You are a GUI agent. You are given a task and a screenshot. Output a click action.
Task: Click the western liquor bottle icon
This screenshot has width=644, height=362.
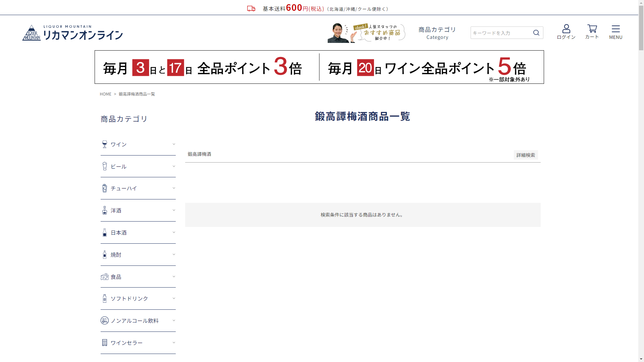click(x=105, y=210)
